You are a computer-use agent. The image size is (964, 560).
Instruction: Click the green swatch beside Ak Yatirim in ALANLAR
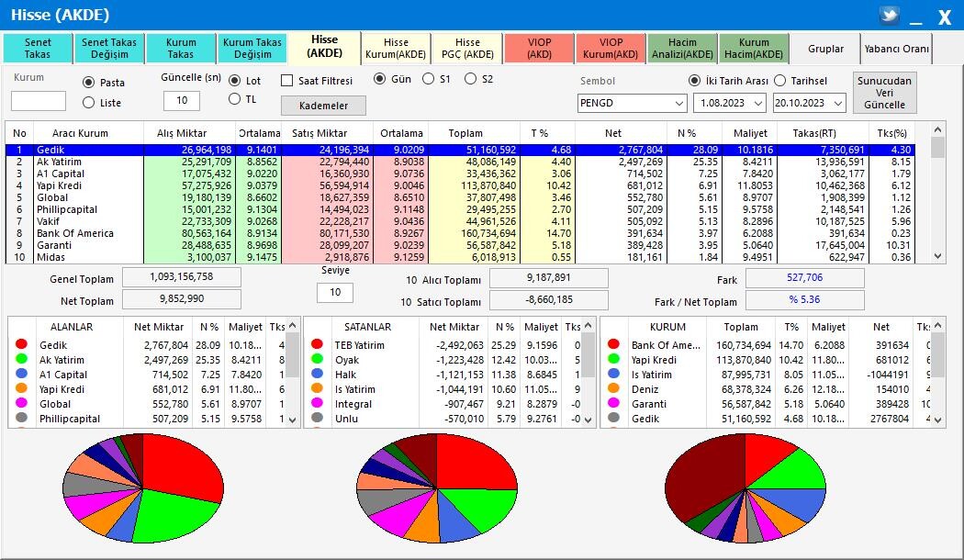pos(21,359)
